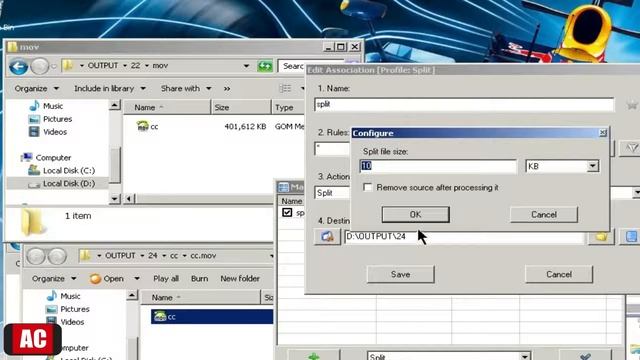Enable Remove source after processing it
Viewport: 640px width, 360px height.
(x=367, y=187)
